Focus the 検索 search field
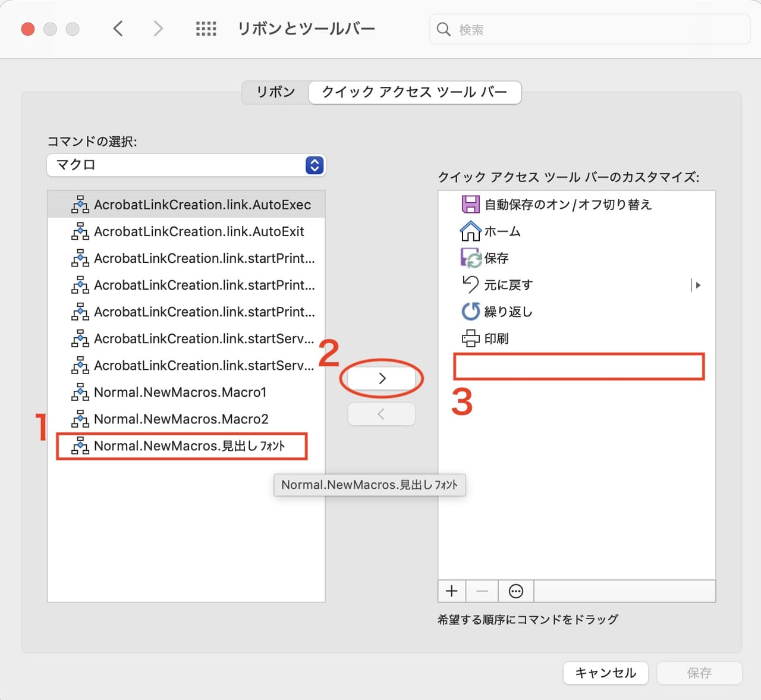 (x=590, y=29)
